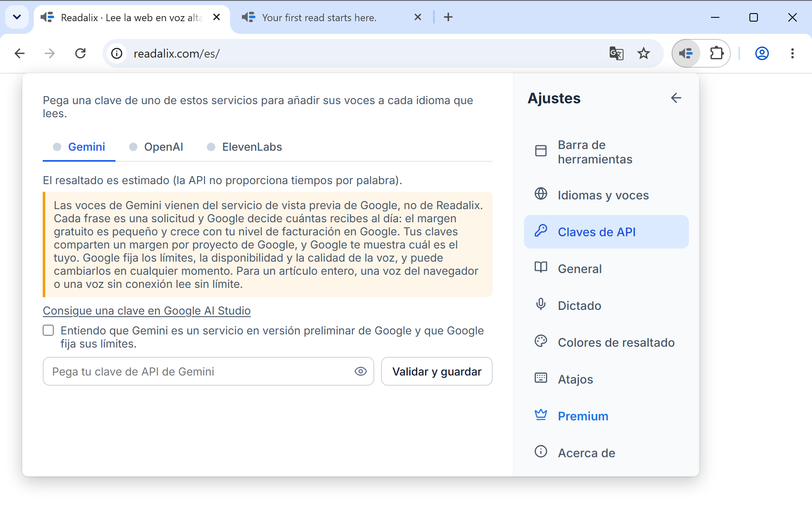This screenshot has width=812, height=508.
Task: Click the Readalix extension icon in toolbar
Action: tap(686, 53)
